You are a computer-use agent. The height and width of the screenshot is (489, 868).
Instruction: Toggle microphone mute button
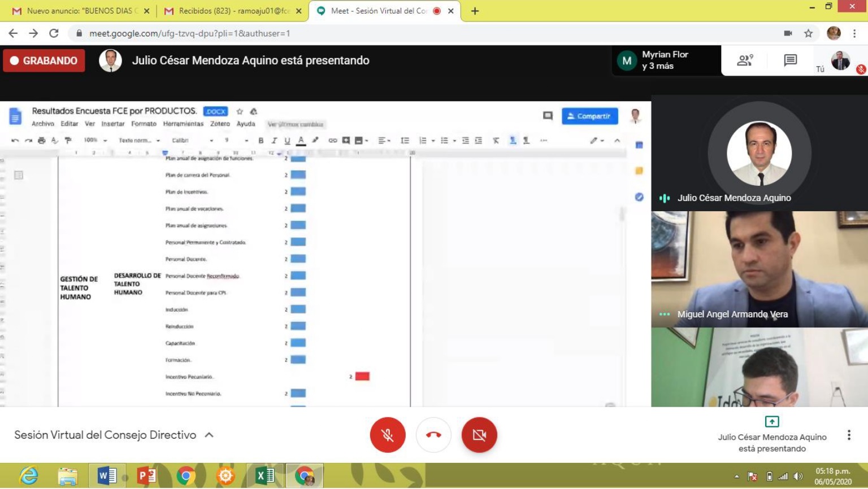tap(388, 435)
